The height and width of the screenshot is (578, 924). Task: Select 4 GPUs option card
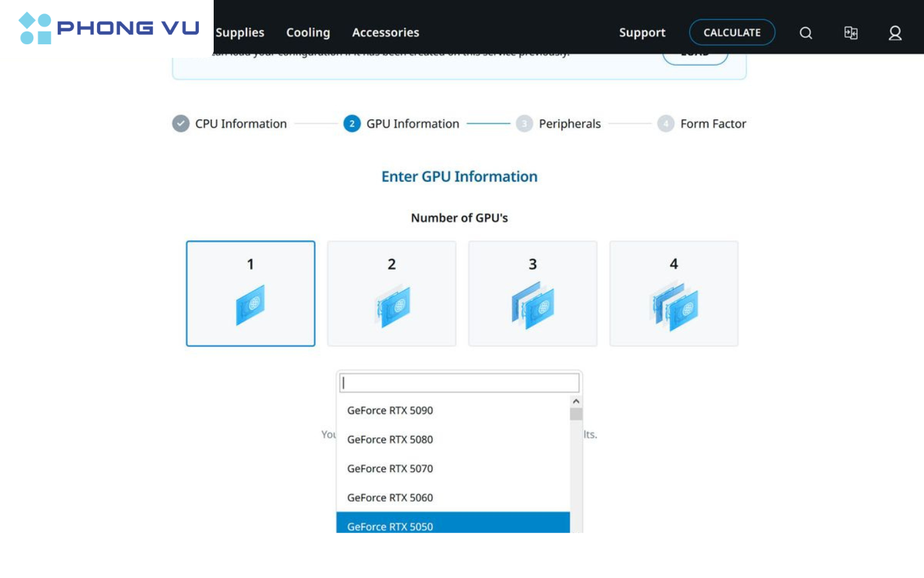click(x=674, y=293)
